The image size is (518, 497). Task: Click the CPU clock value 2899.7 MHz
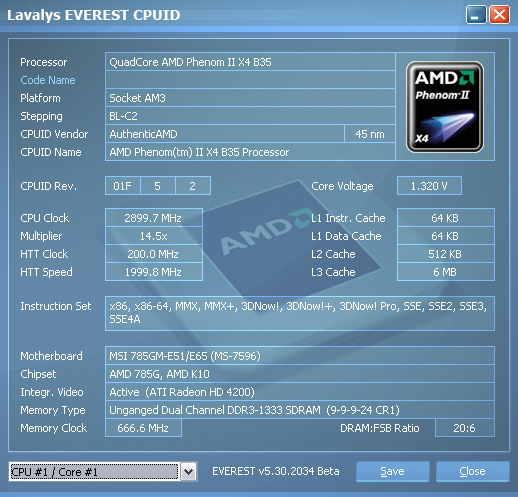click(x=154, y=218)
